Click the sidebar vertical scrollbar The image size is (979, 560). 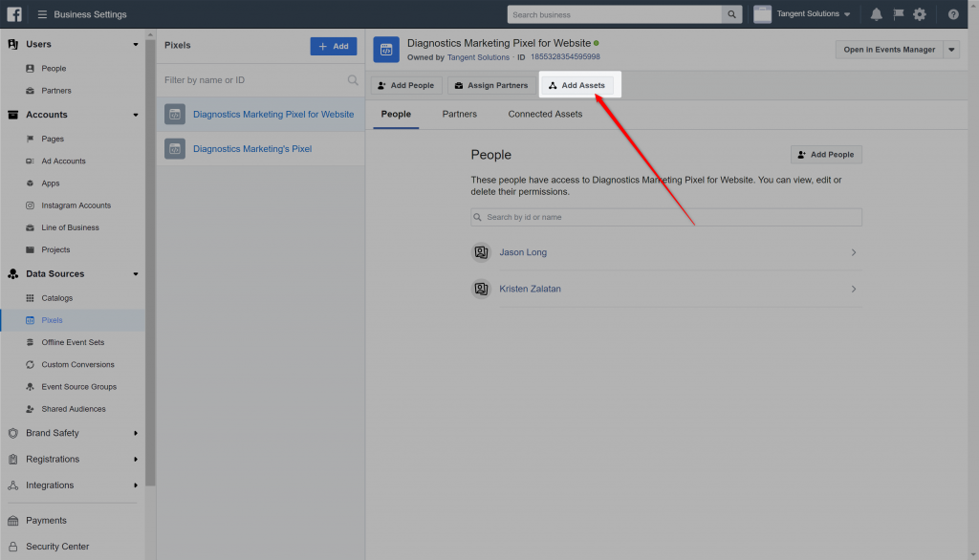[x=150, y=262]
